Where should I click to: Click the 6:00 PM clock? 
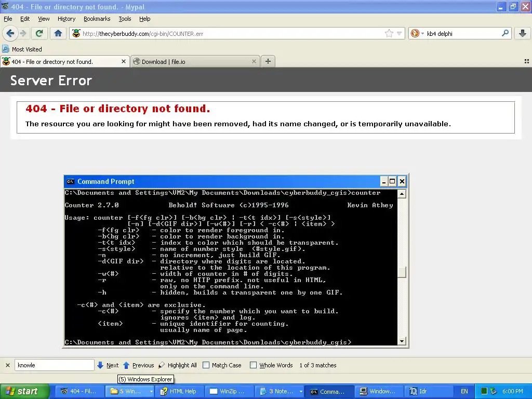[512, 391]
